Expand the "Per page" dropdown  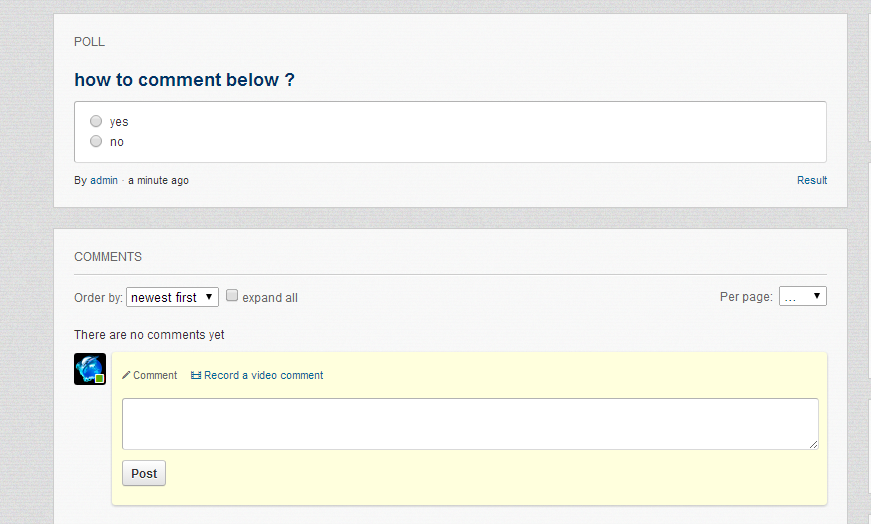tap(802, 296)
